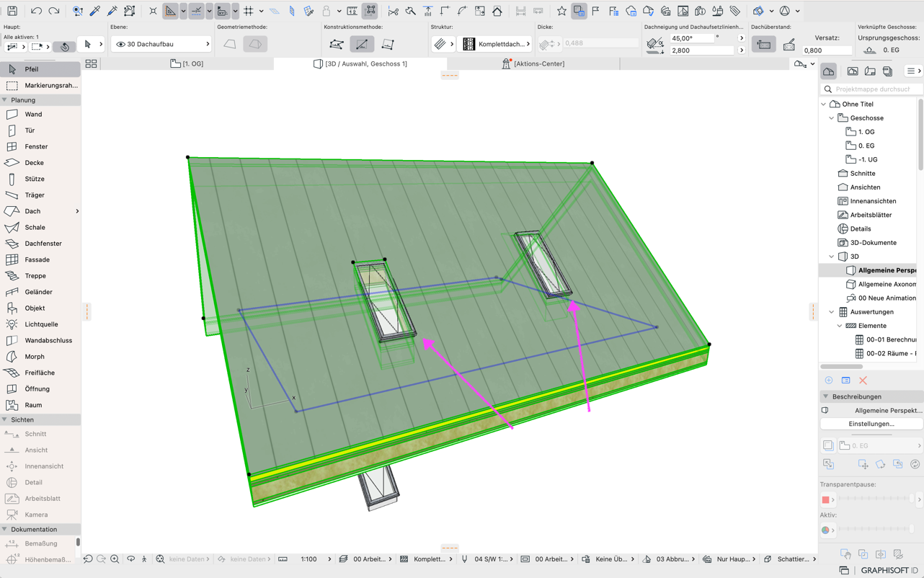Adjust the Aktiv slider

tap(875, 530)
